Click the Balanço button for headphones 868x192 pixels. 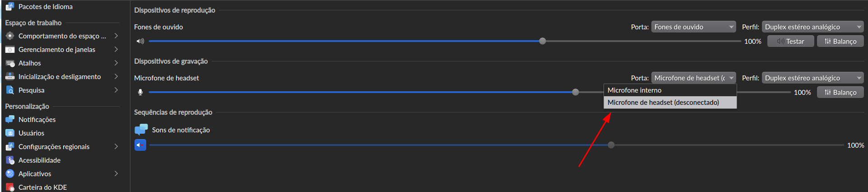pos(840,42)
